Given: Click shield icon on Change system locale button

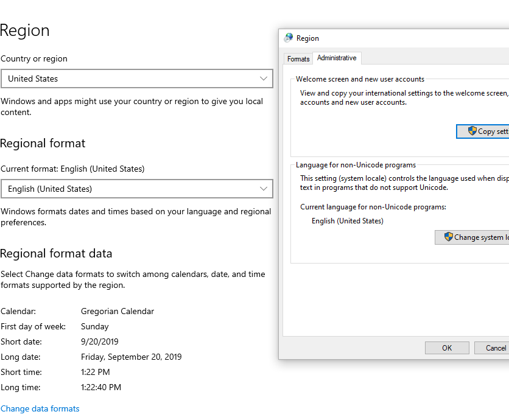Looking at the screenshot, I should coord(449,237).
